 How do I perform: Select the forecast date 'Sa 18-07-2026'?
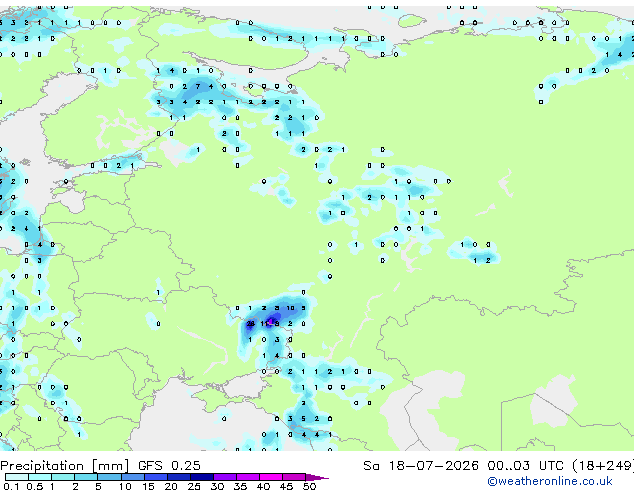pos(421,466)
